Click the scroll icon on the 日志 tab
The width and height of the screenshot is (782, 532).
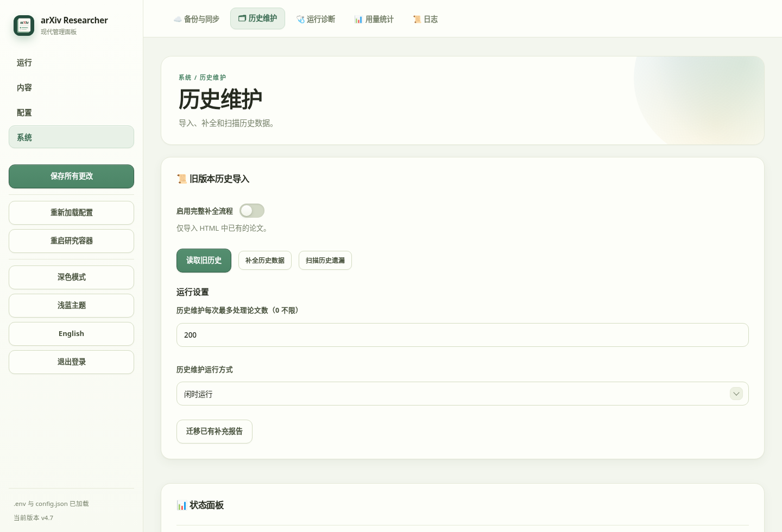click(x=417, y=19)
